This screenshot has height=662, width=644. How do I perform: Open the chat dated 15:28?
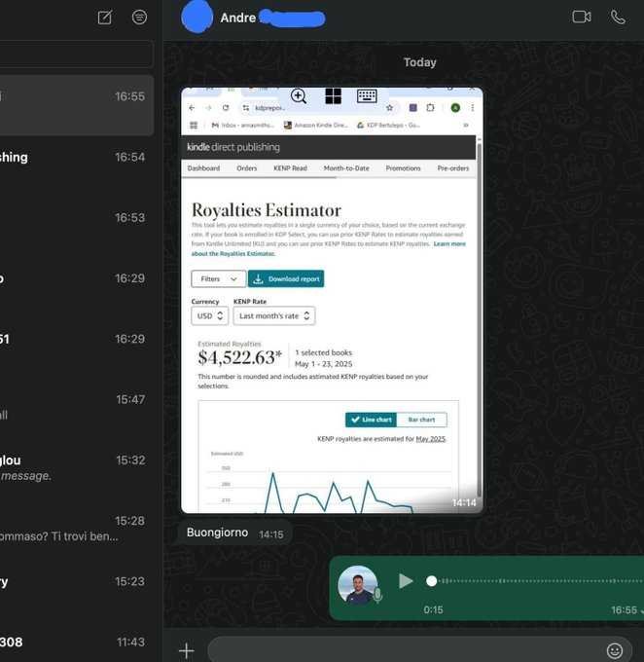pyautogui.click(x=77, y=529)
